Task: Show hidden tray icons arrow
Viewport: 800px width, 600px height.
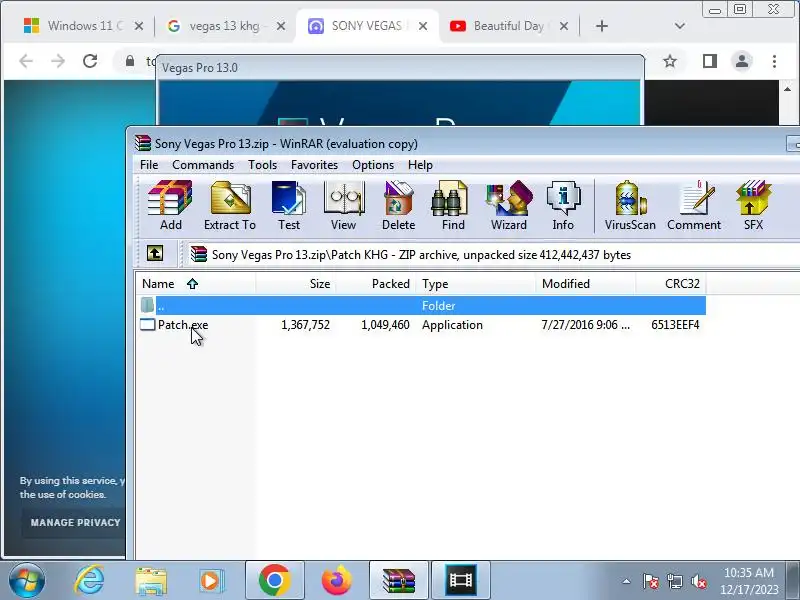Action: [627, 581]
